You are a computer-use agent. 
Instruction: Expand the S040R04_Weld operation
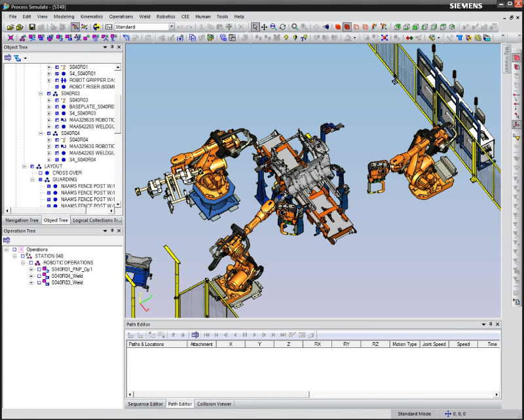tap(31, 277)
